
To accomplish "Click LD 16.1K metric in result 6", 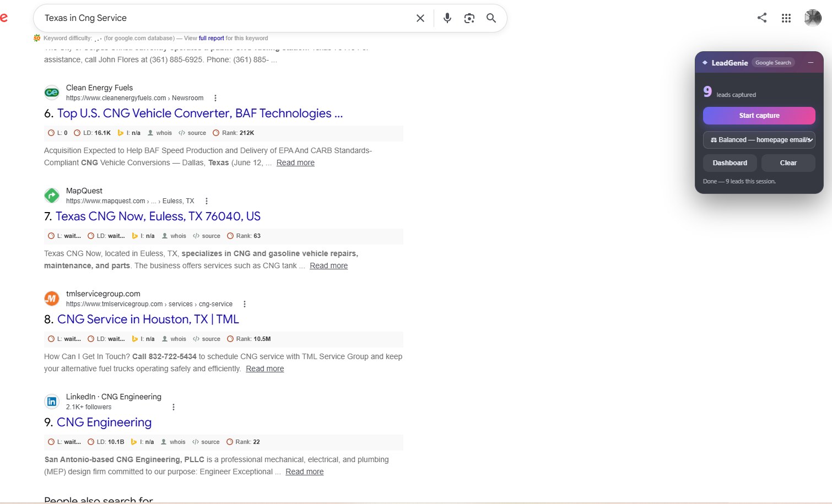I will [93, 133].
